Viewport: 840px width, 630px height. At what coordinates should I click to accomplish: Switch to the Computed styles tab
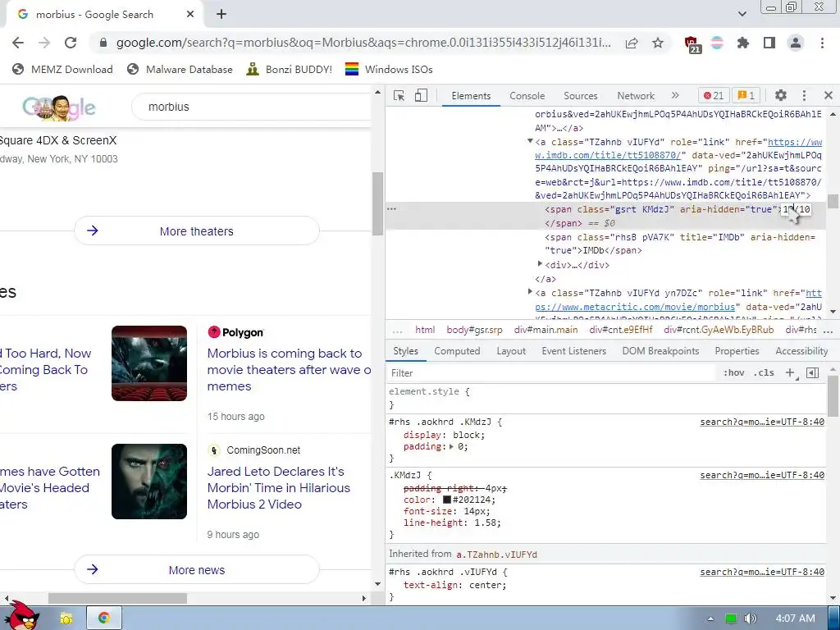click(457, 351)
